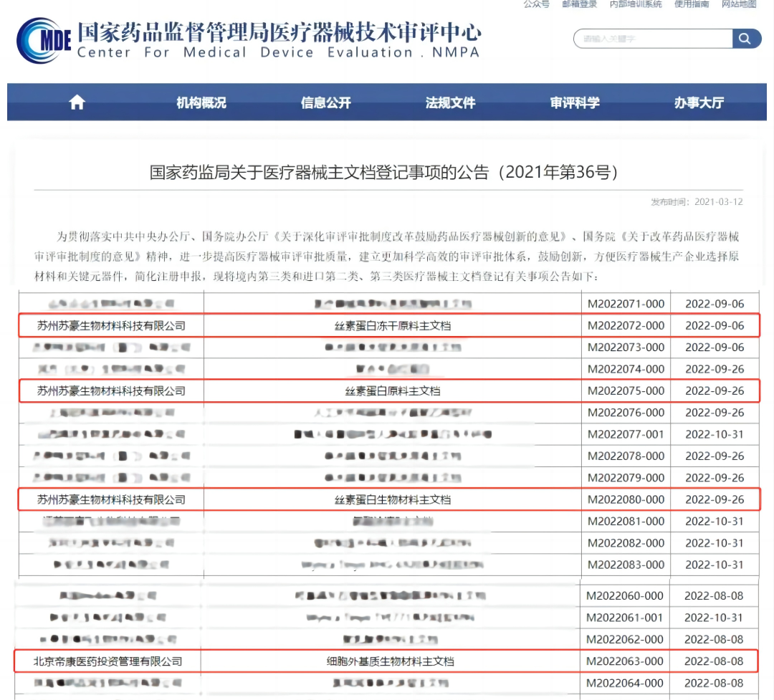
Task: Click the 邮箱登录 top link
Action: pyautogui.click(x=579, y=4)
